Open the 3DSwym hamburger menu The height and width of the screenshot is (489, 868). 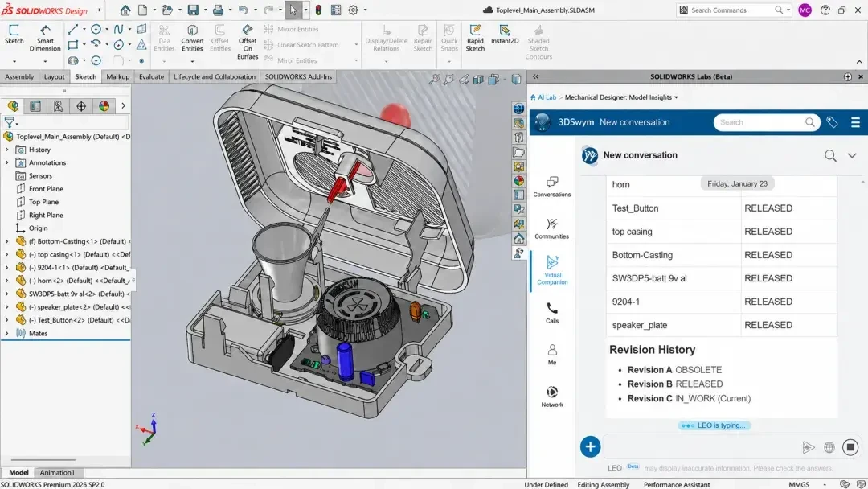[x=855, y=122]
